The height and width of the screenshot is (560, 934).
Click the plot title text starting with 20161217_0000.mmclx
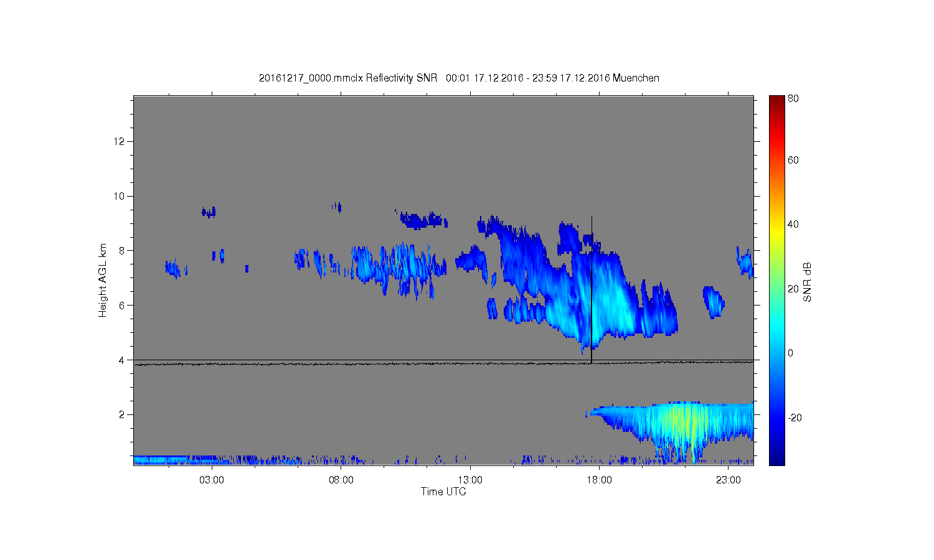[x=459, y=78]
